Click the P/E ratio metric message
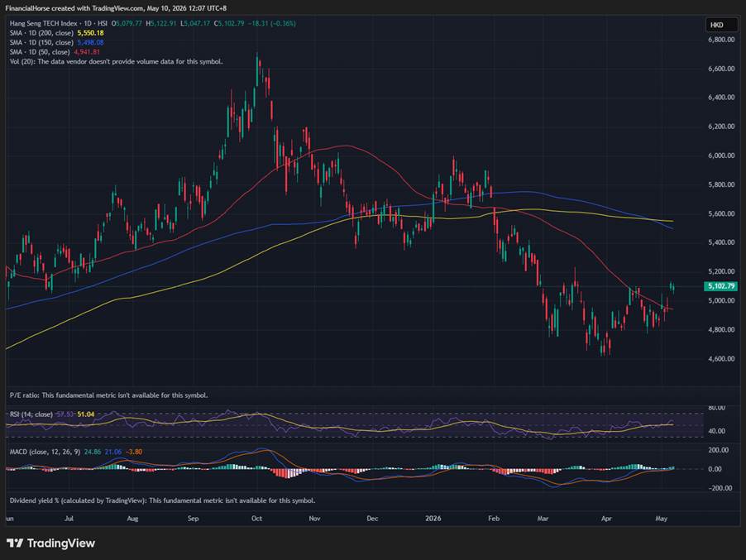 coord(108,395)
